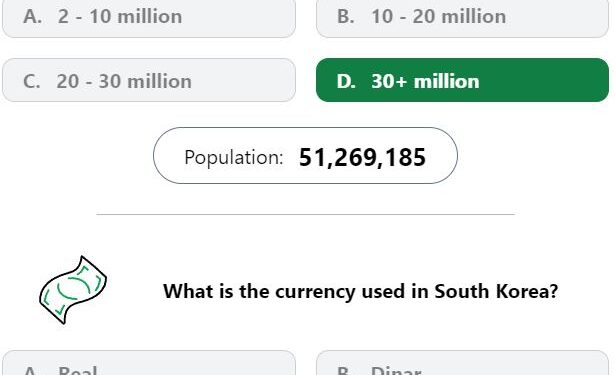Click the "A." letter before 2 - 10 million
The height and width of the screenshot is (375, 615).
[x=32, y=16]
